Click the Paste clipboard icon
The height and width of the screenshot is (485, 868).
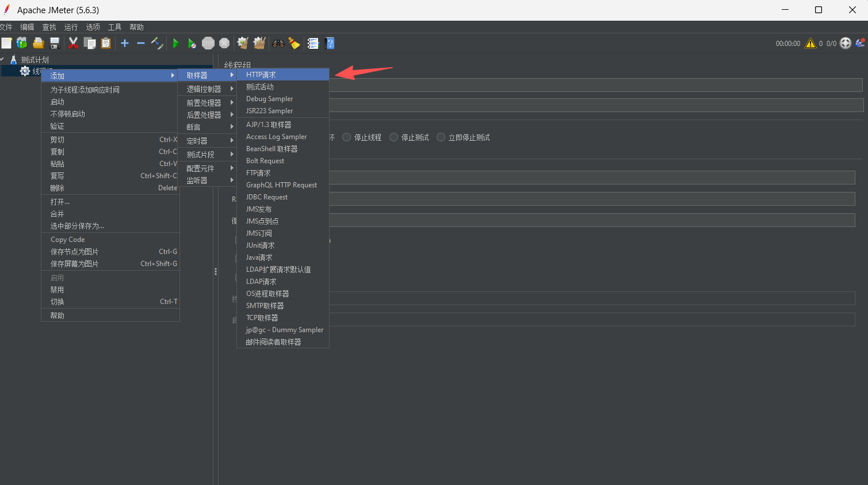(x=106, y=43)
